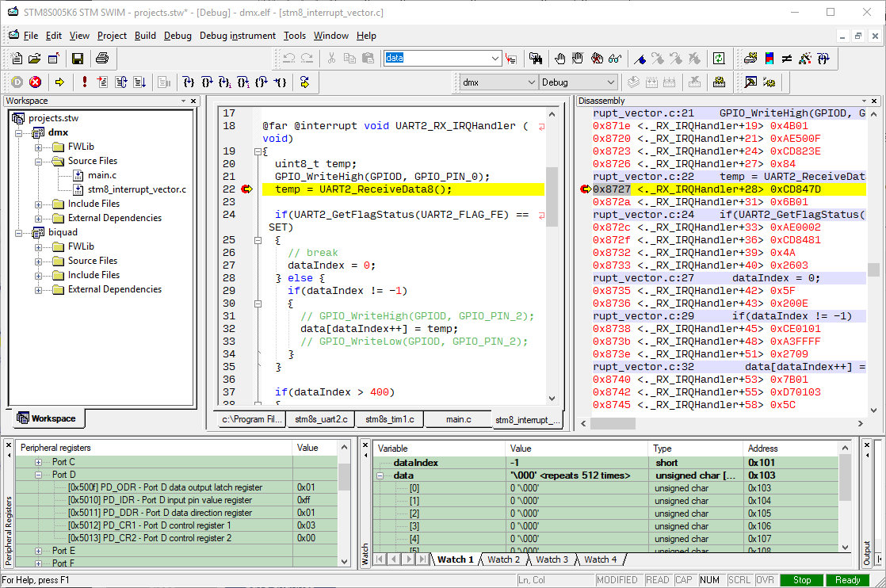Click the binoculars Find in Files icon
This screenshot has height=588, width=886.
click(536, 59)
